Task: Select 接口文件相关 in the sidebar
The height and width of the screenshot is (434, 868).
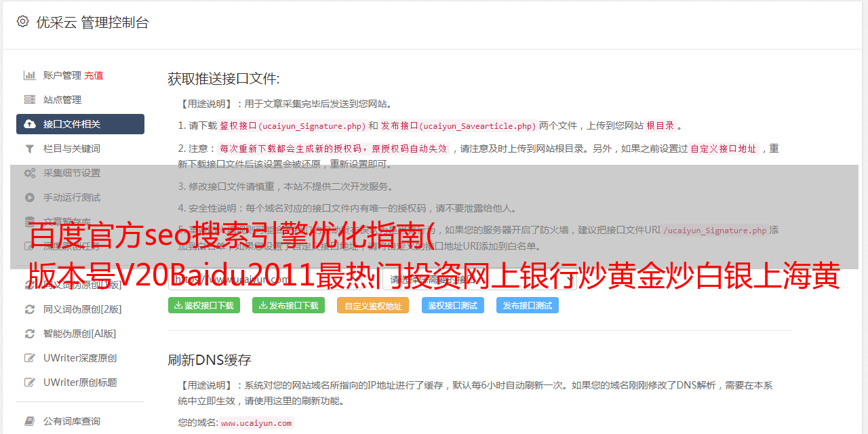Action: [80, 124]
